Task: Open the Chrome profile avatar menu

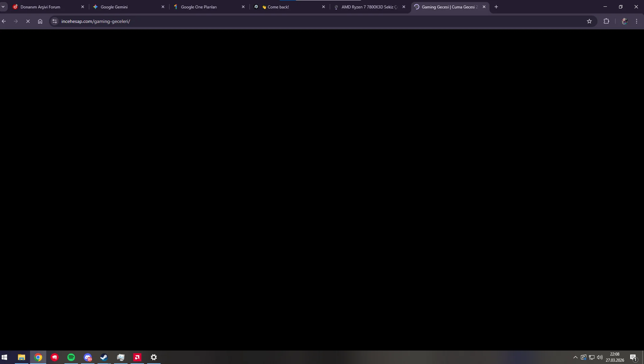Action: (x=624, y=21)
